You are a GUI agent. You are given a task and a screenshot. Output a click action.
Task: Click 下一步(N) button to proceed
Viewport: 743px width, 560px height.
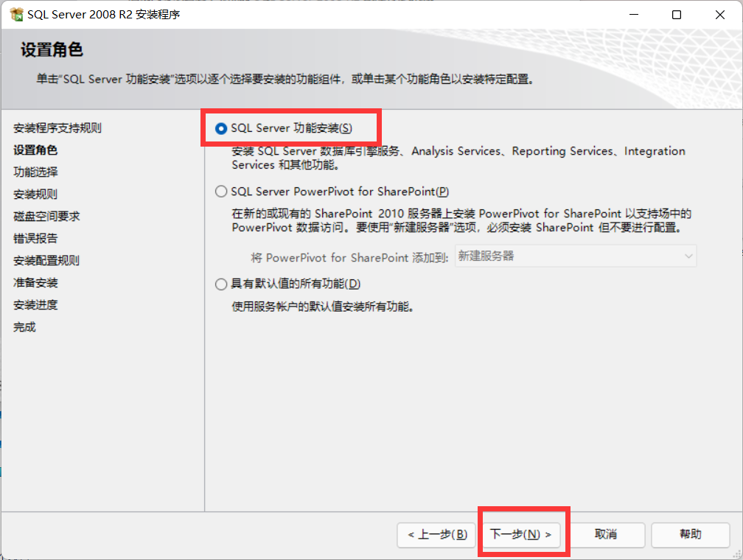520,535
